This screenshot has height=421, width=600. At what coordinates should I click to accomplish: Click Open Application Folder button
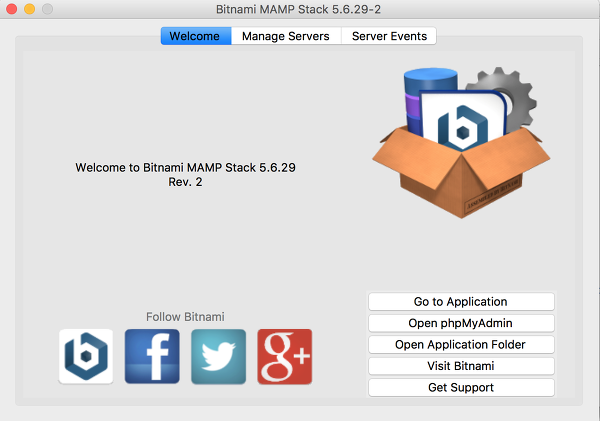(x=461, y=344)
